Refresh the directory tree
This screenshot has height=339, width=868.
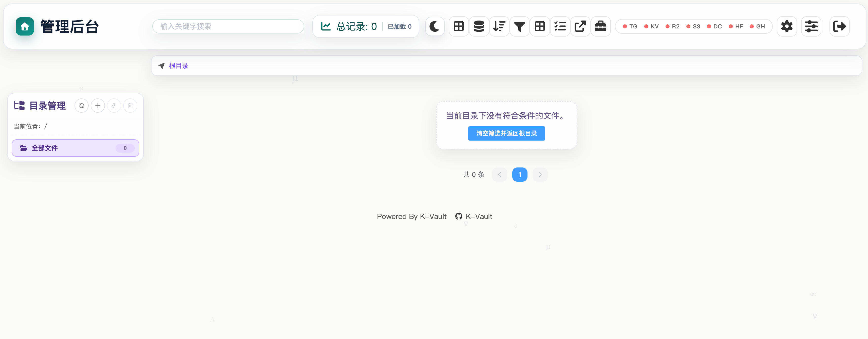tap(81, 105)
